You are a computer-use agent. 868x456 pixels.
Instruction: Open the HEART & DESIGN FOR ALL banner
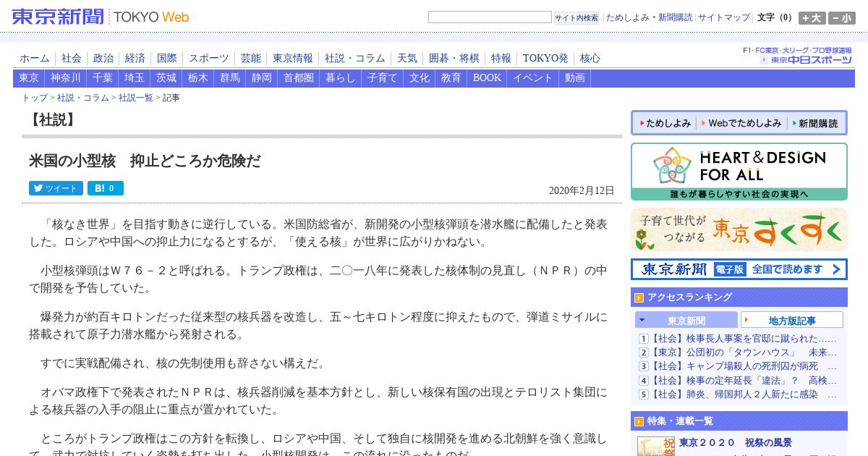click(x=739, y=172)
